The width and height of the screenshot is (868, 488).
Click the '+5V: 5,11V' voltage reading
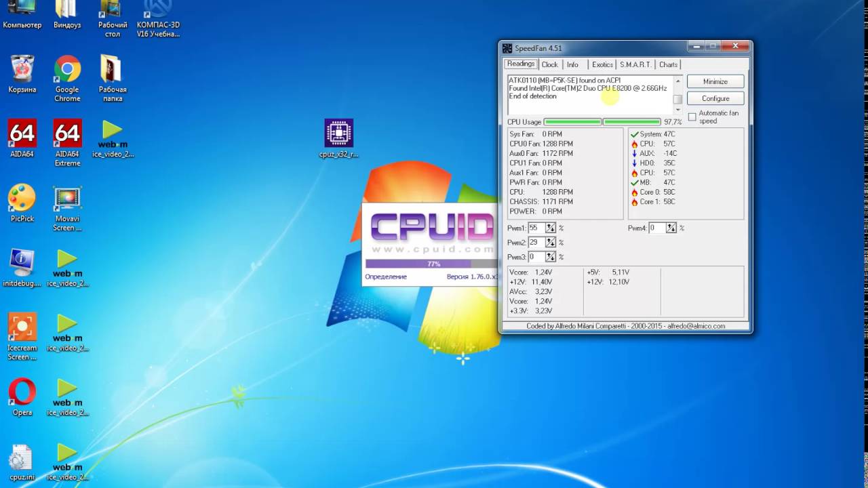click(608, 272)
